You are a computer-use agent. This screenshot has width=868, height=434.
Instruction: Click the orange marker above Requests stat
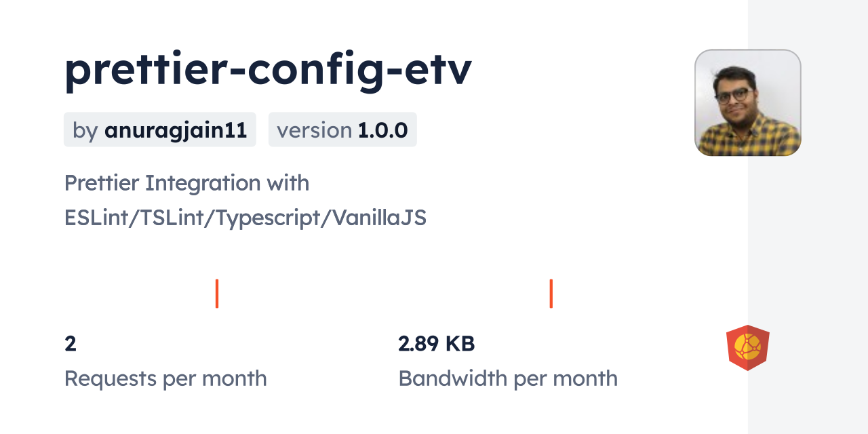[x=217, y=294]
